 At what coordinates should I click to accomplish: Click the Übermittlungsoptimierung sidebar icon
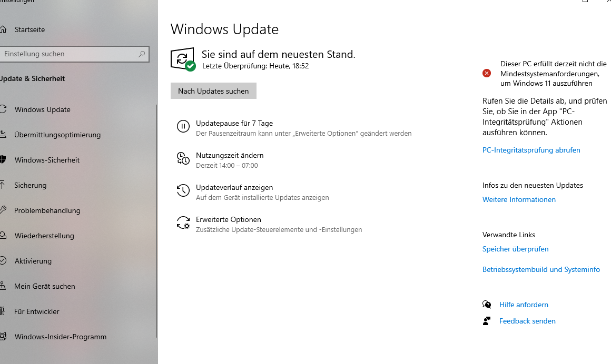click(3, 135)
